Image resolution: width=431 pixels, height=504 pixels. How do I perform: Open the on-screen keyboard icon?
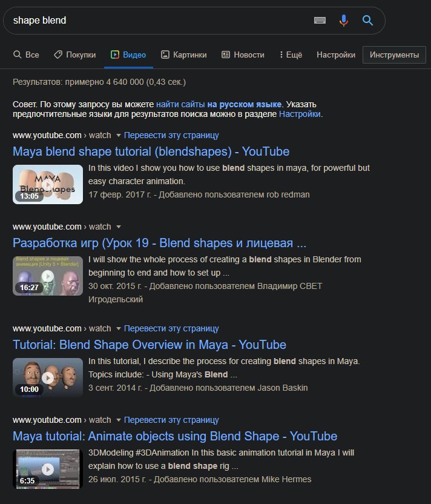[x=320, y=21]
